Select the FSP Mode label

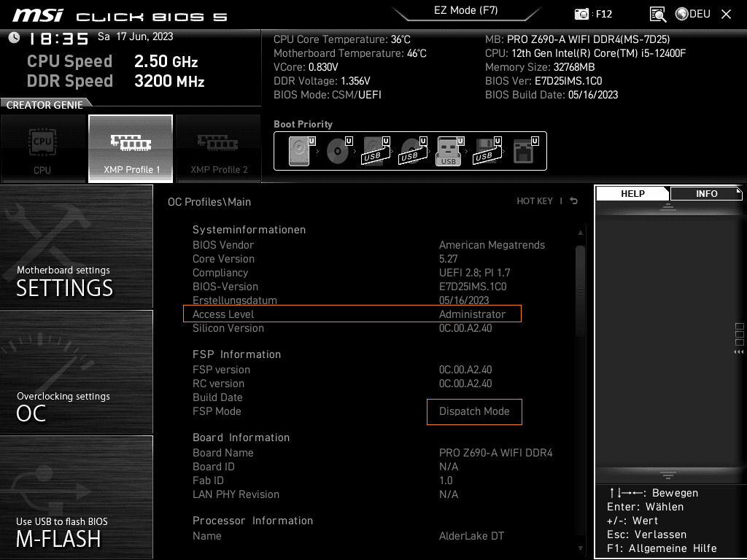tap(217, 411)
